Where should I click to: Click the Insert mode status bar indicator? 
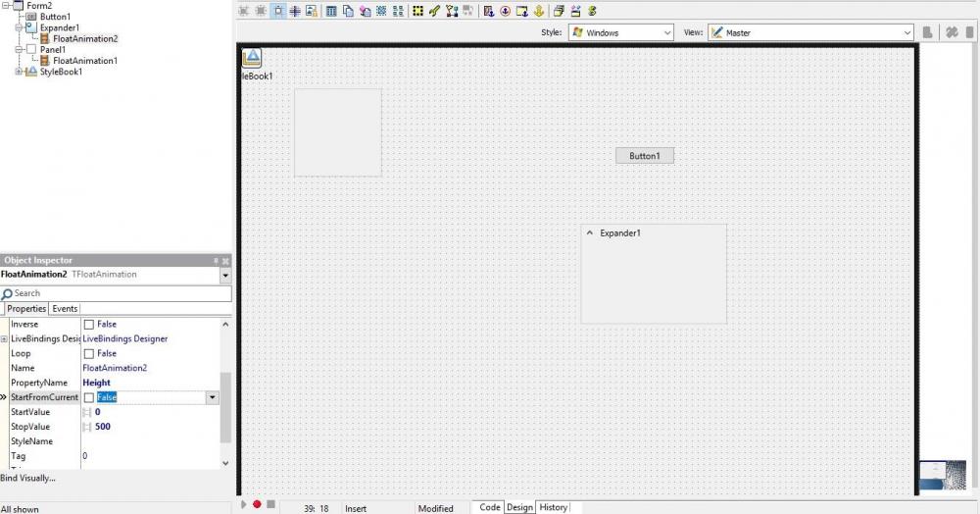[x=356, y=508]
